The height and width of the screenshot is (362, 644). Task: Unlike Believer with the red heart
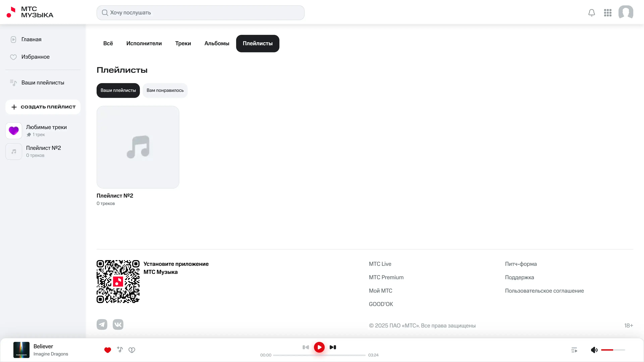point(108,350)
